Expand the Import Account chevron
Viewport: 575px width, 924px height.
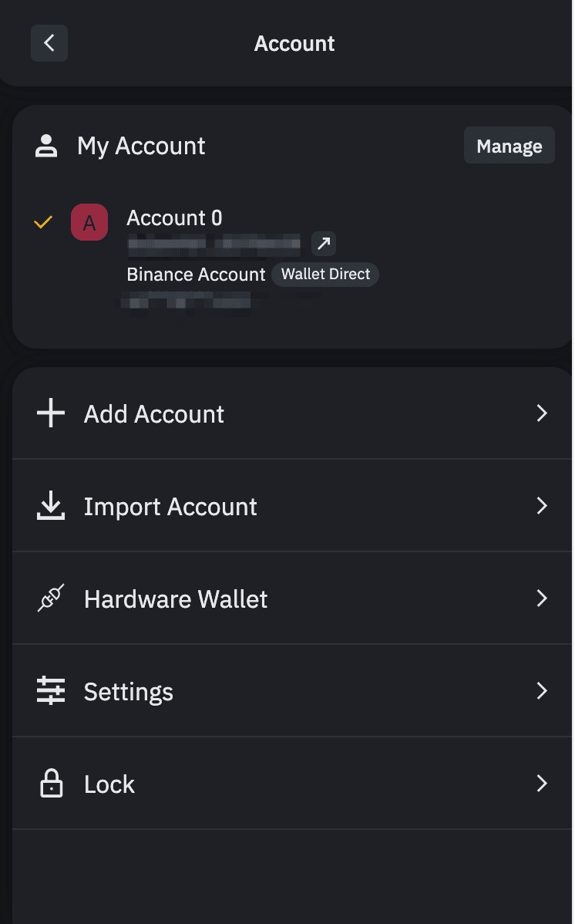(542, 506)
